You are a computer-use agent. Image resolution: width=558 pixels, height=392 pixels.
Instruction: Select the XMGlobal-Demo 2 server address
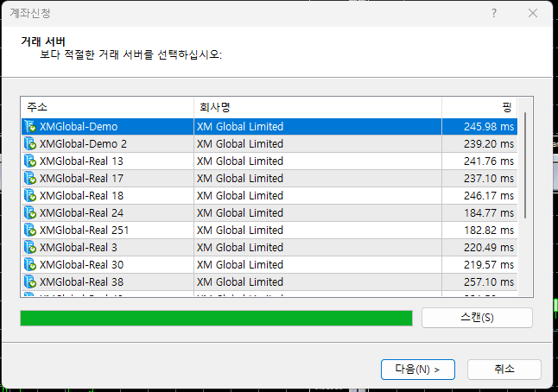click(83, 143)
